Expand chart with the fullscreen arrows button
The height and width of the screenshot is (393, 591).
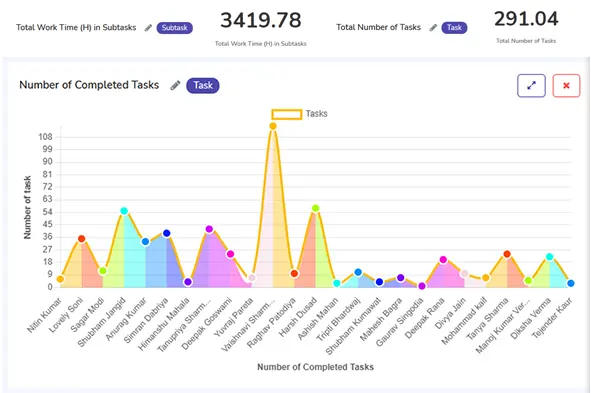pos(531,86)
